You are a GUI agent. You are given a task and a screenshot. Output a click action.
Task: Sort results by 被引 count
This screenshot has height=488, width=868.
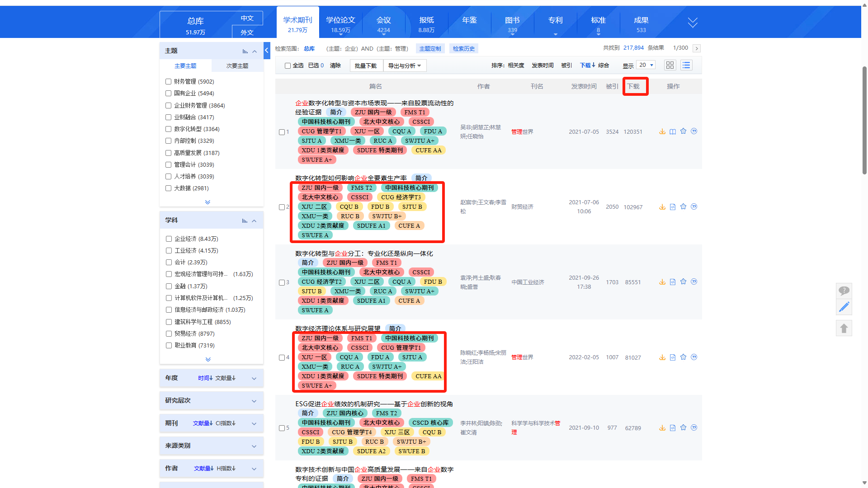(566, 66)
